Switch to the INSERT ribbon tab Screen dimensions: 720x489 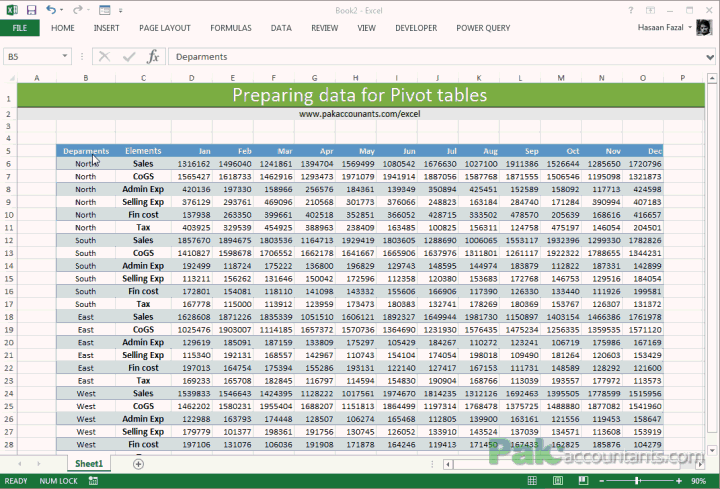[x=107, y=28]
